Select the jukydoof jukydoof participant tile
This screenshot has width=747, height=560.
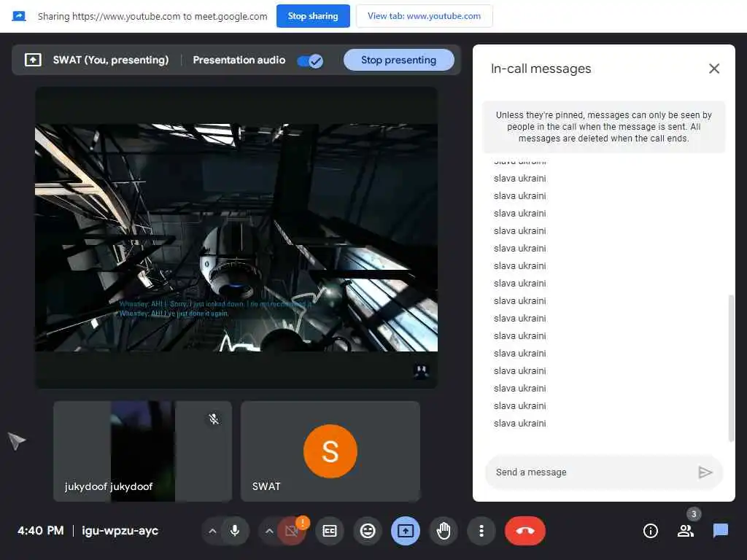point(143,451)
